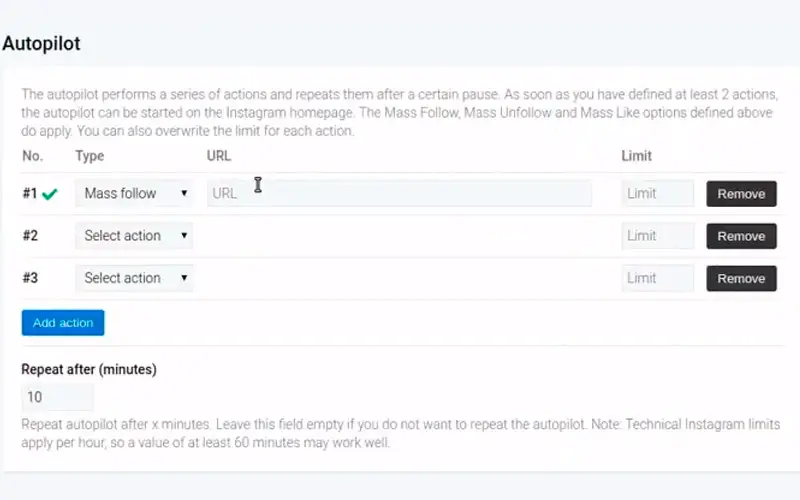Focus the URL field in row #1
The height and width of the screenshot is (500, 800).
coord(399,194)
